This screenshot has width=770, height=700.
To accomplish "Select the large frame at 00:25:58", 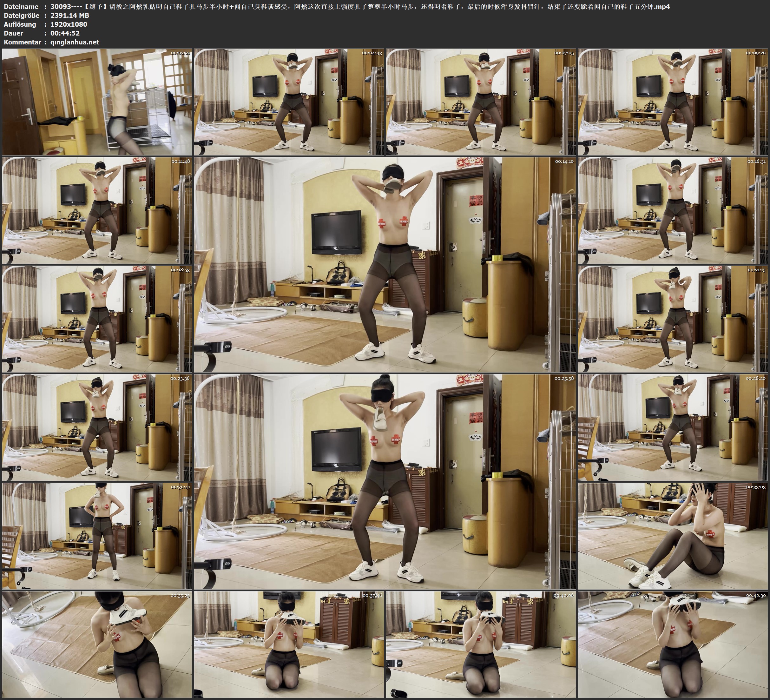I will [x=385, y=481].
